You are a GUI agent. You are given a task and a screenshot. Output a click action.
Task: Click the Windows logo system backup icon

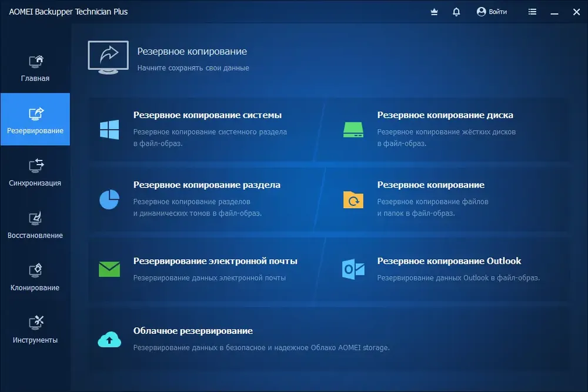[x=109, y=130]
